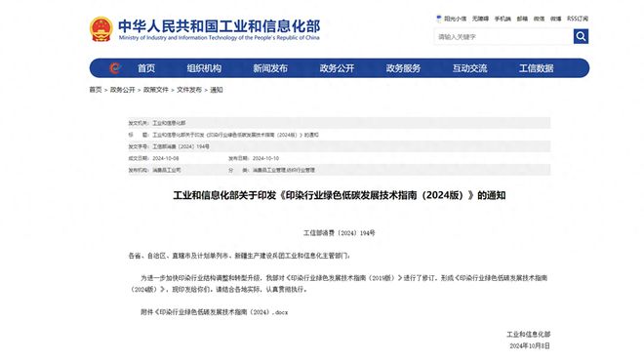644x363 pixels.
Task: Go to 政务公开 in the breadcrumb
Action: pyautogui.click(x=122, y=90)
